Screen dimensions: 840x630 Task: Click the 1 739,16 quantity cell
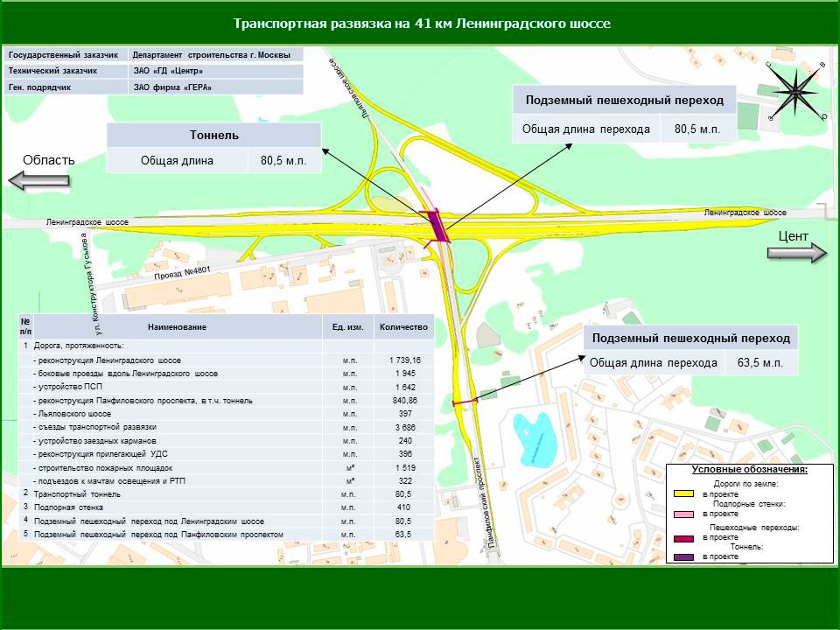click(x=405, y=360)
